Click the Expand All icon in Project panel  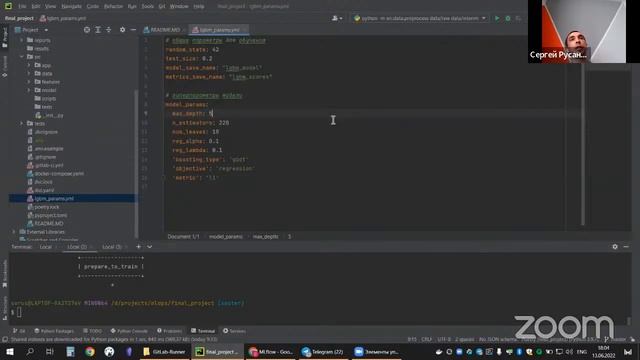(98, 30)
